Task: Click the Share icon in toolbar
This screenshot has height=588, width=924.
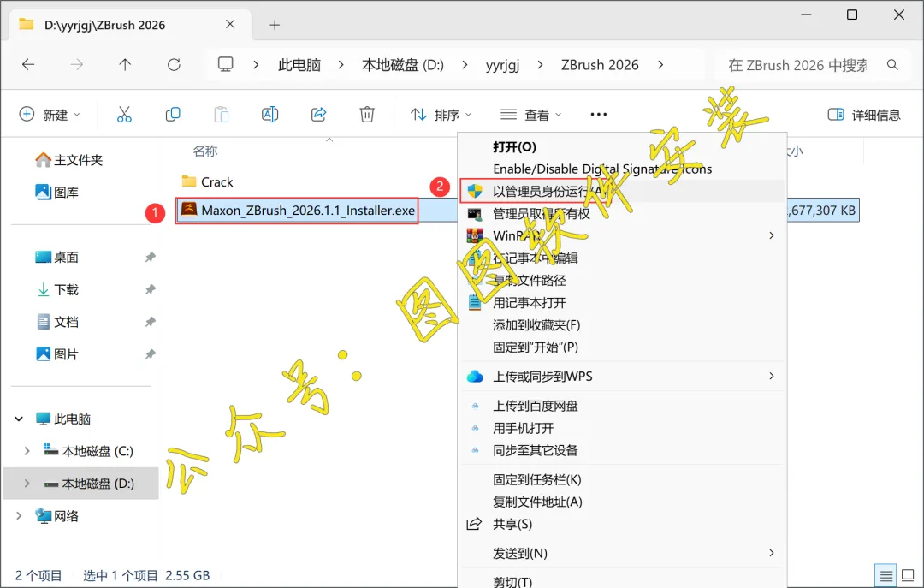Action: click(319, 115)
